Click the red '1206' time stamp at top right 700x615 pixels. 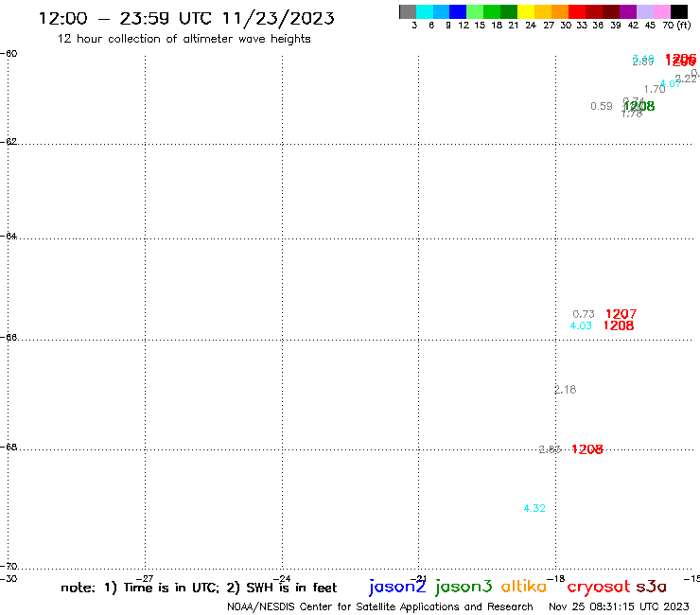click(681, 60)
